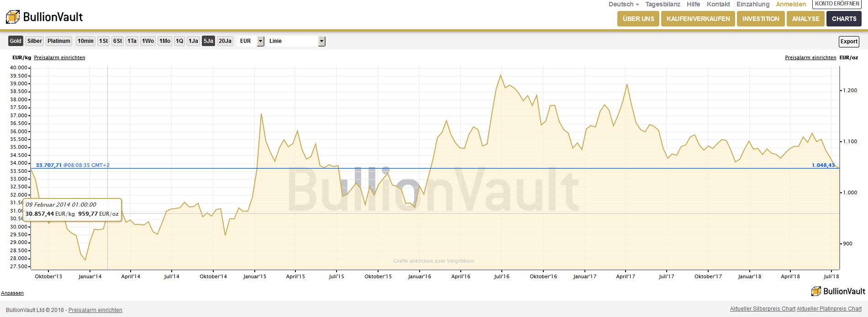Open the Einzahlung link
Screen dimensions: 868x317
point(752,4)
